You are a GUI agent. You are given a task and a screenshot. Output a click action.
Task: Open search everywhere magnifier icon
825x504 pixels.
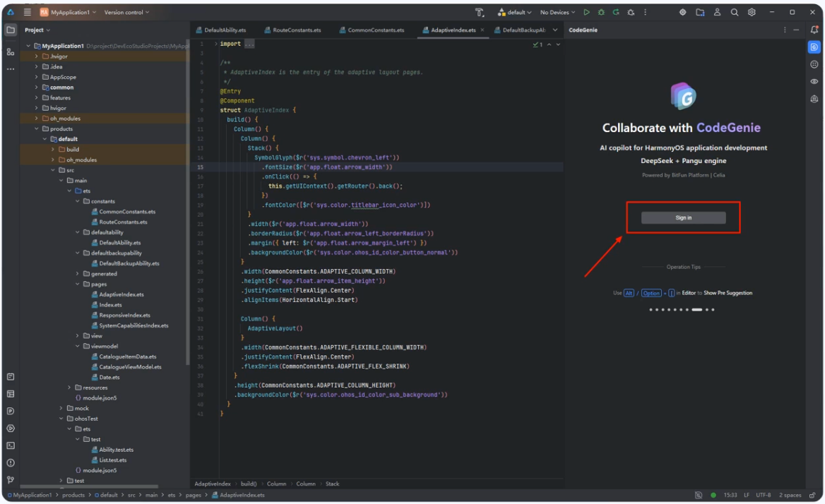[x=735, y=12]
